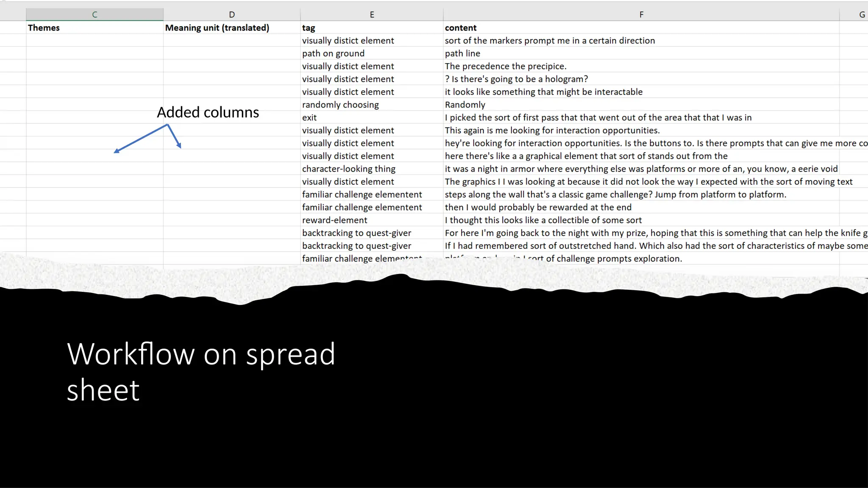Screen dimensions: 868x488
Task: Select column F header
Action: tap(641, 14)
